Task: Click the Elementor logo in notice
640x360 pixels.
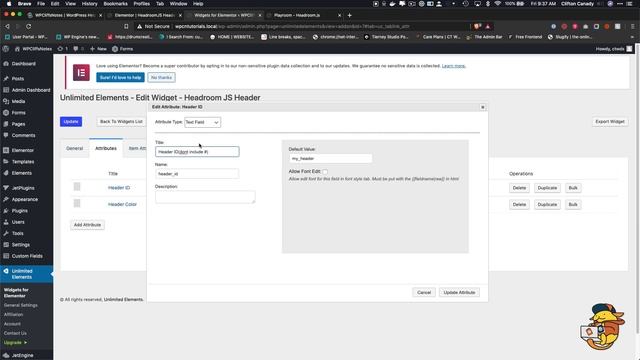Action: [81, 73]
